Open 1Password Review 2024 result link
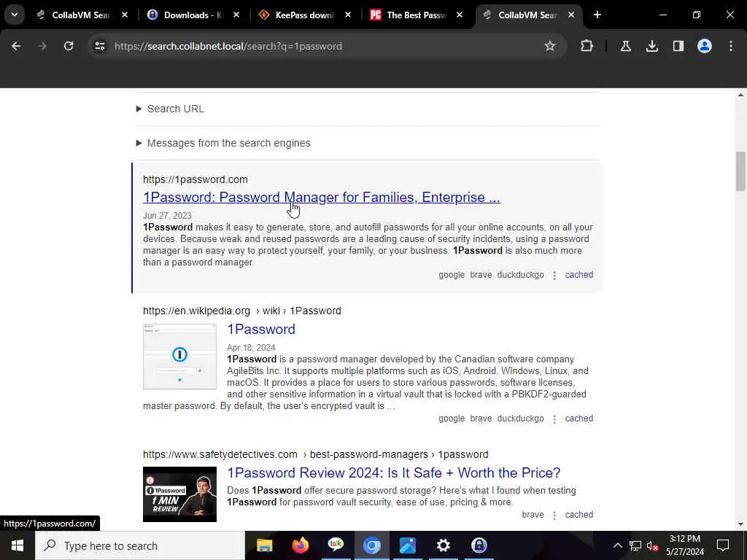Screen dimensions: 747x560 (393, 472)
